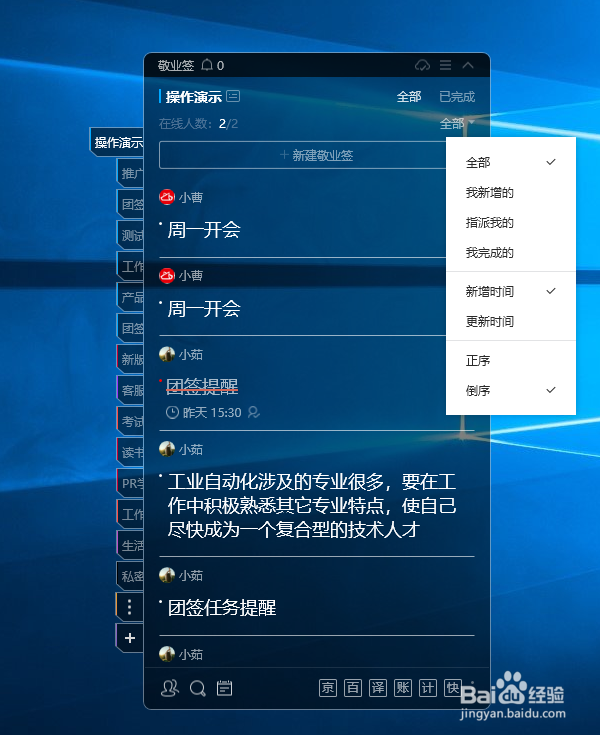Open the 测试 sidebar tab
Image resolution: width=600 pixels, height=735 pixels.
pos(130,235)
